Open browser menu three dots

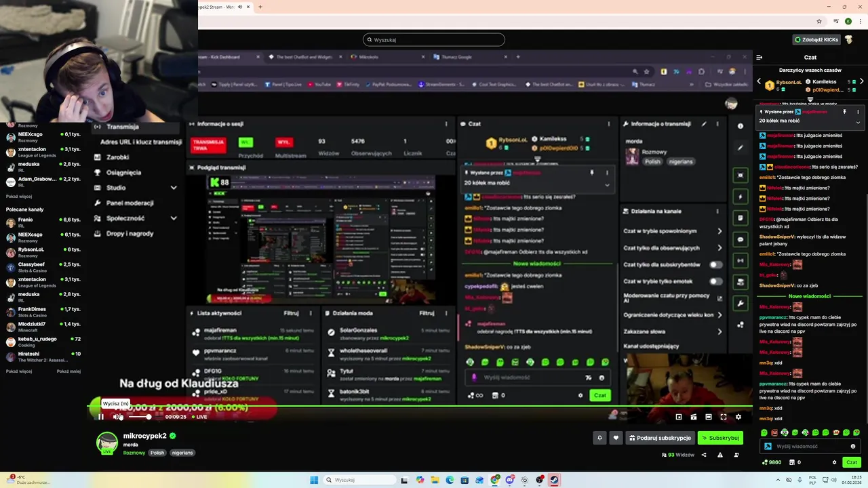pyautogui.click(x=861, y=21)
